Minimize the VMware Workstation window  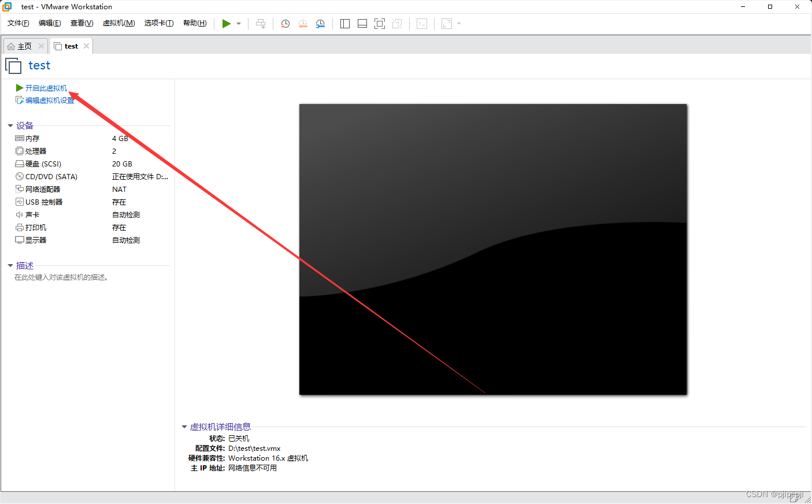pyautogui.click(x=743, y=7)
